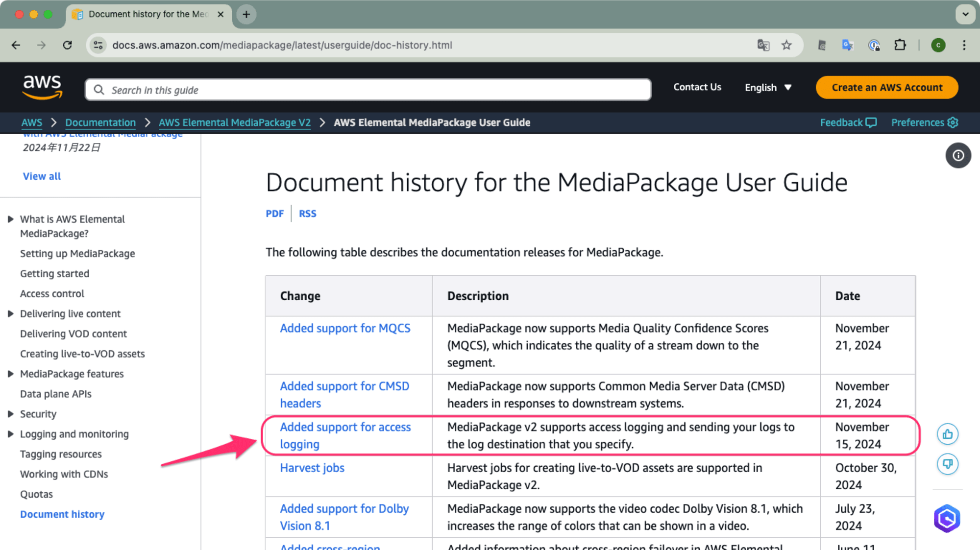Open Setting up MediaPackage in sidebar
Image resolution: width=980 pixels, height=550 pixels.
coord(77,254)
